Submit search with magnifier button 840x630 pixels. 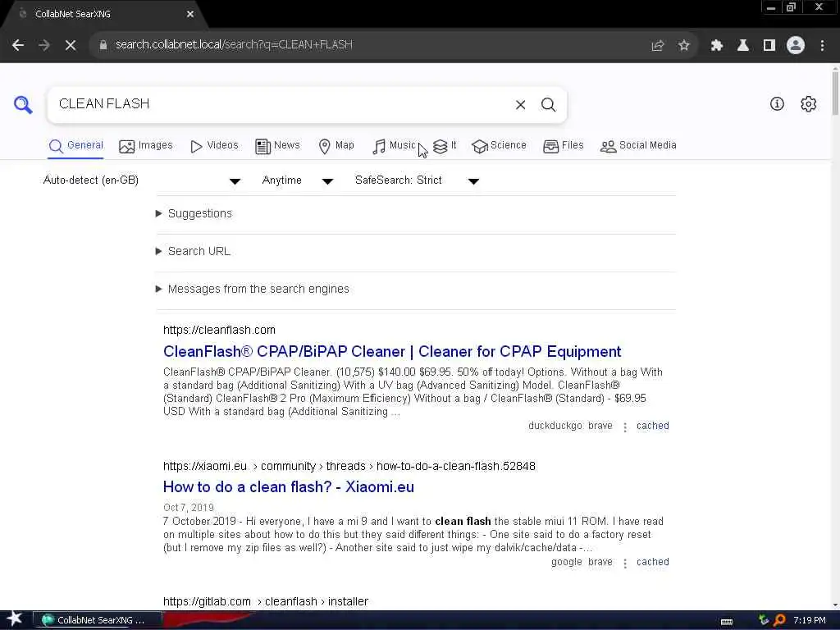(x=548, y=105)
